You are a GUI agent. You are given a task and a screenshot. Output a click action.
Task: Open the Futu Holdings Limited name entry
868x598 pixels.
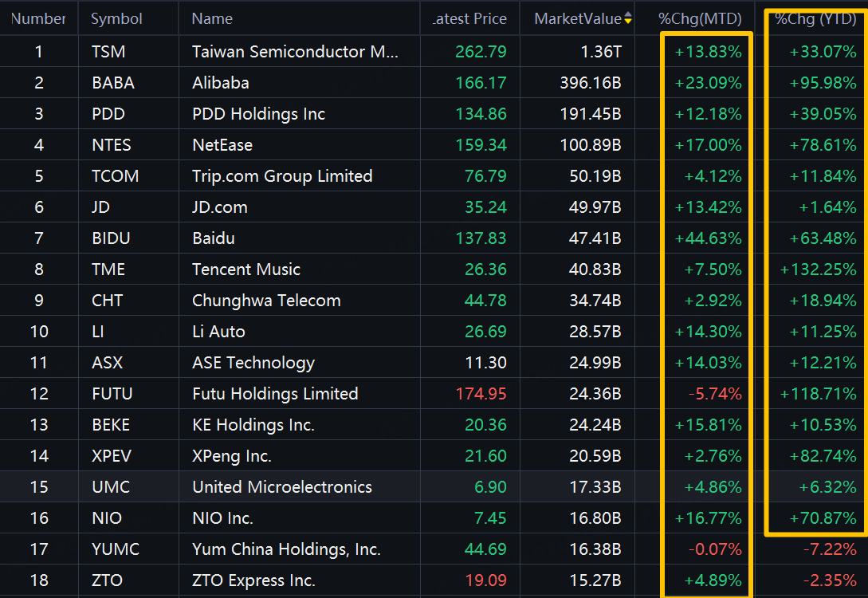[x=275, y=393]
